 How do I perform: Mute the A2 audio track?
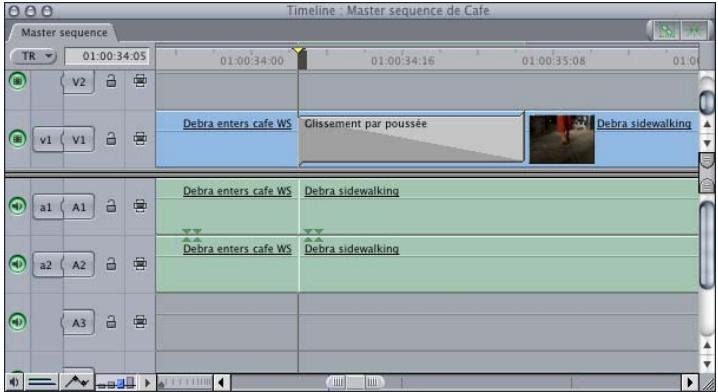(18, 264)
